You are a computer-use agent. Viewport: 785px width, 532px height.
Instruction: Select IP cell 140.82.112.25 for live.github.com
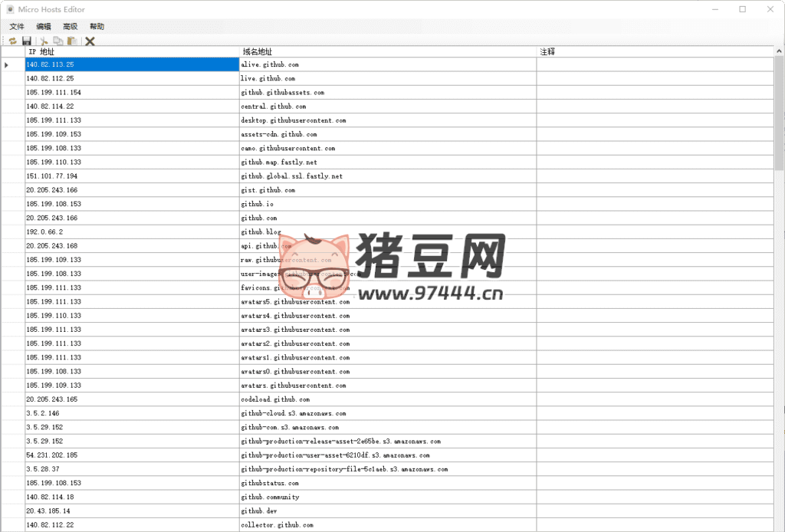tap(132, 79)
